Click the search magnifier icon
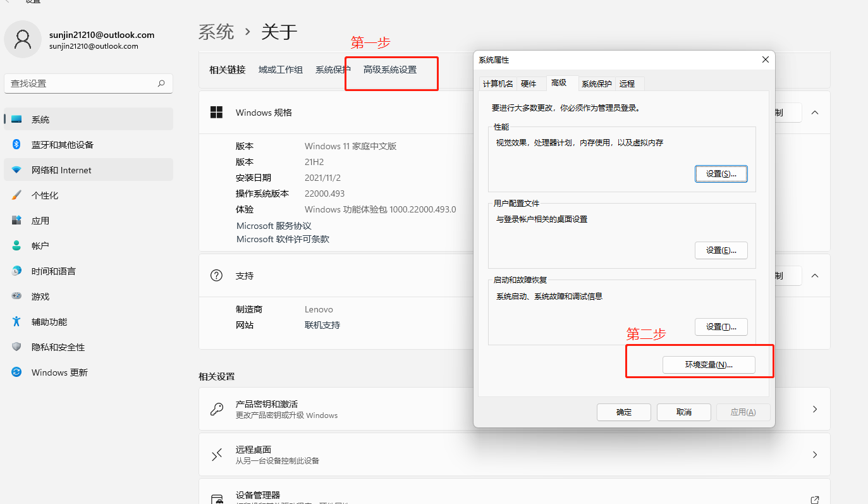Screen dimensions: 868x504 coord(161,83)
